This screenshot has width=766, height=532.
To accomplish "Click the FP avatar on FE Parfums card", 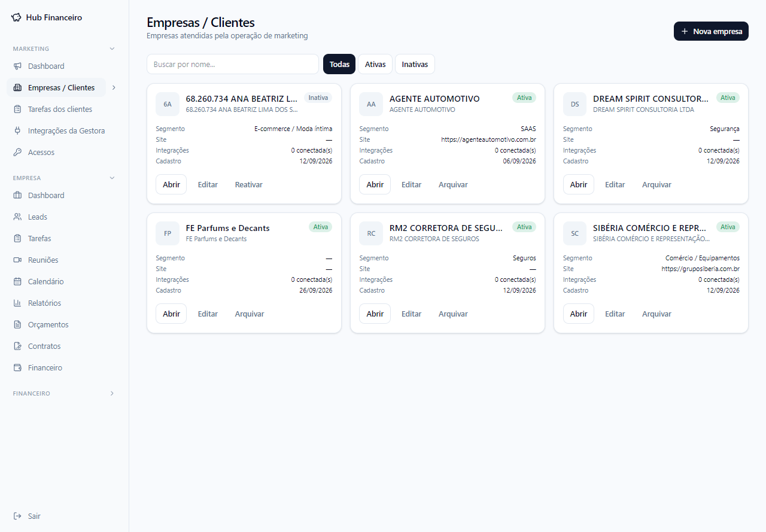I will (x=168, y=233).
